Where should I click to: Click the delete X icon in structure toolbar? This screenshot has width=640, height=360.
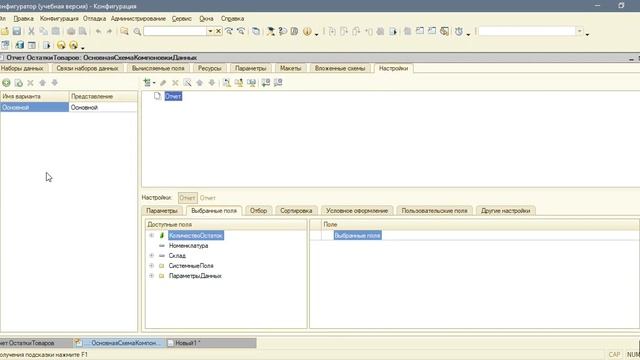click(175, 83)
